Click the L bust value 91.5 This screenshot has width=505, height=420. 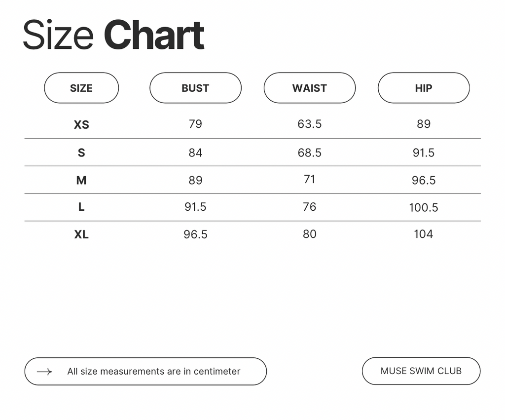tap(195, 207)
